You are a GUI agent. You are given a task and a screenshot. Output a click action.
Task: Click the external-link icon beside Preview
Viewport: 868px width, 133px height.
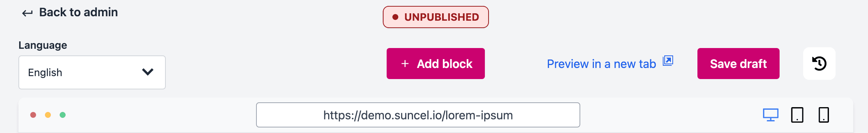tap(668, 61)
